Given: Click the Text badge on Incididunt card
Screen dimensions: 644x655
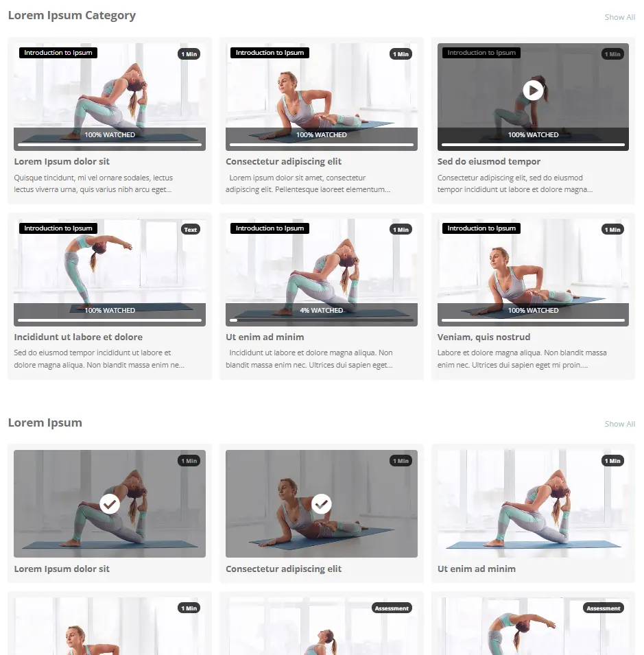Looking at the screenshot, I should tap(191, 229).
